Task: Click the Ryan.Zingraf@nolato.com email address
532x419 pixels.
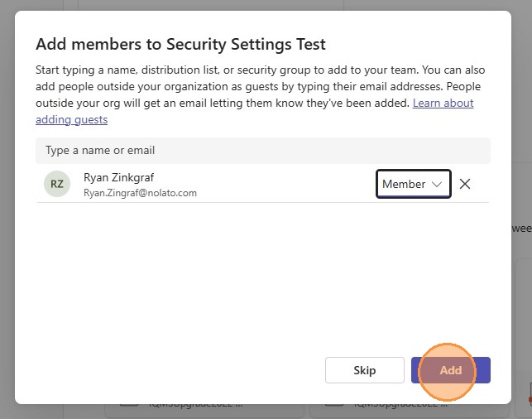Action: coord(140,193)
